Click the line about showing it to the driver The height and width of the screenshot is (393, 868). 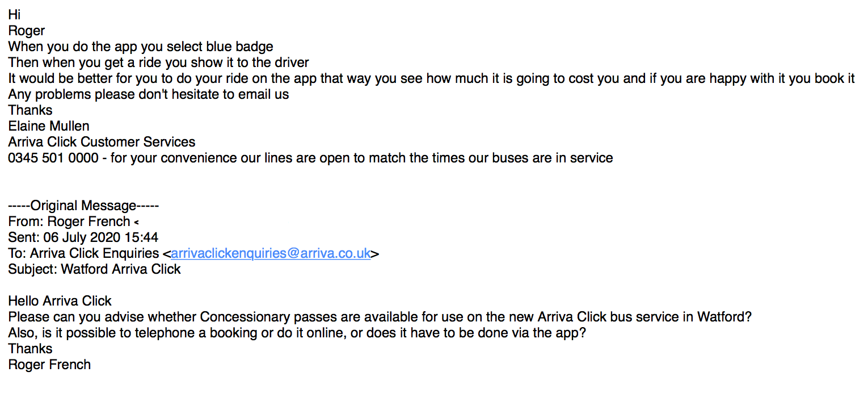tap(158, 62)
